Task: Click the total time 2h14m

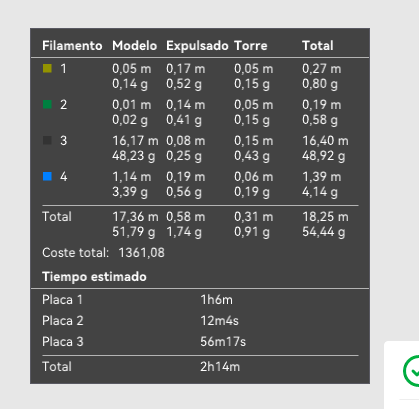Action: point(220,367)
